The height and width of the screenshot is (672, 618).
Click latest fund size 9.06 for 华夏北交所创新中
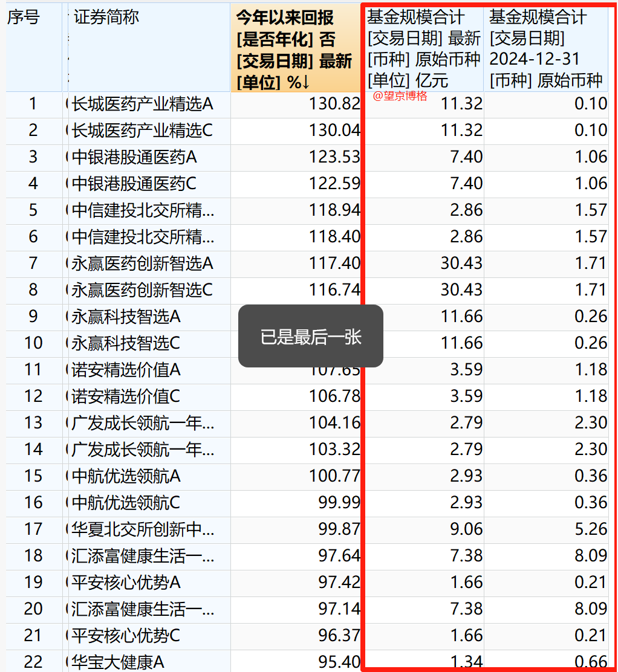[466, 529]
